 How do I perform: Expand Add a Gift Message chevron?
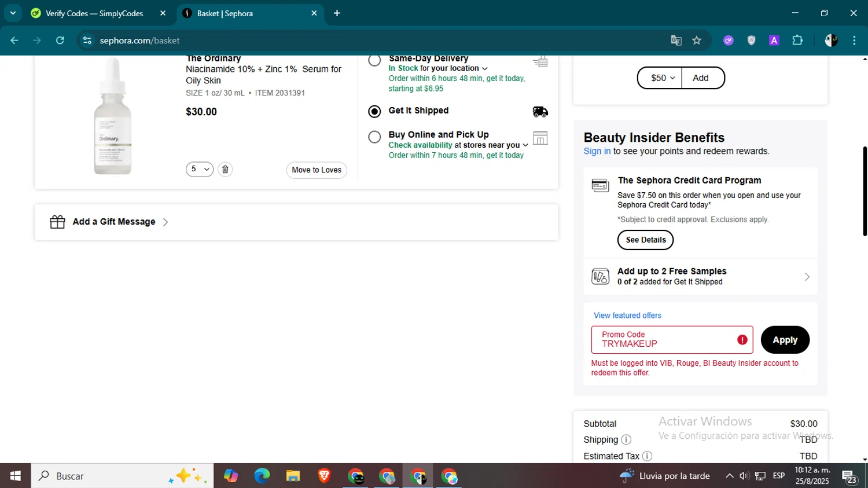click(x=165, y=222)
